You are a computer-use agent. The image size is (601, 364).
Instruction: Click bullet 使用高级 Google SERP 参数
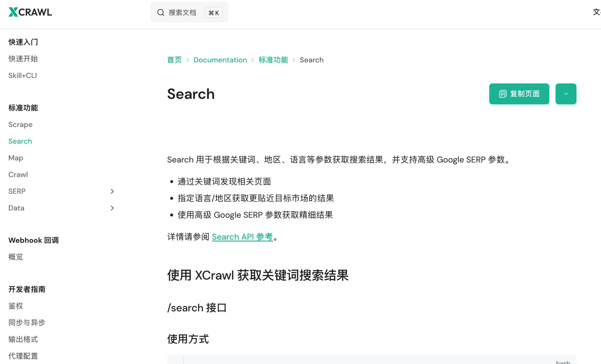click(x=255, y=215)
